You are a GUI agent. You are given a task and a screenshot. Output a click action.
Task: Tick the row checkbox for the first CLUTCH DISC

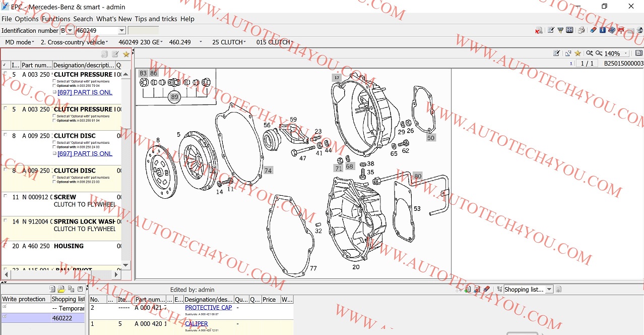tap(6, 136)
